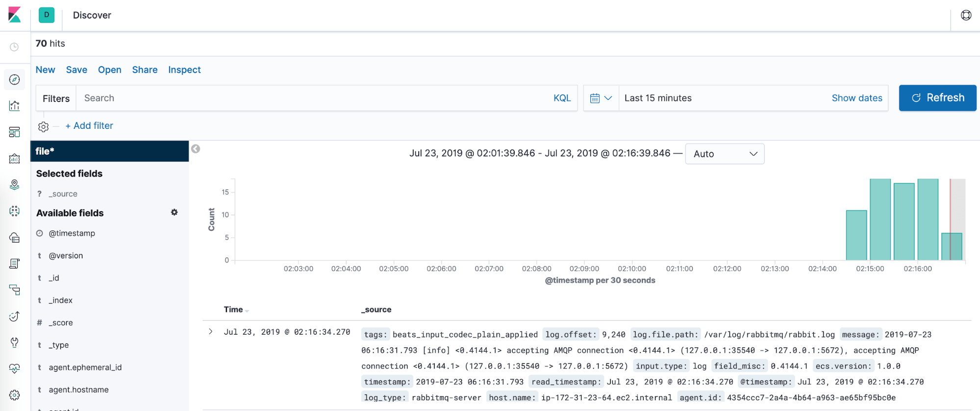980x411 pixels.
Task: Select the _type field
Action: (58, 345)
